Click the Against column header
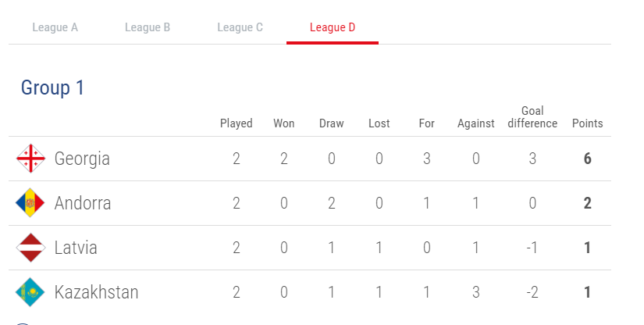This screenshot has height=325, width=644. (x=475, y=123)
